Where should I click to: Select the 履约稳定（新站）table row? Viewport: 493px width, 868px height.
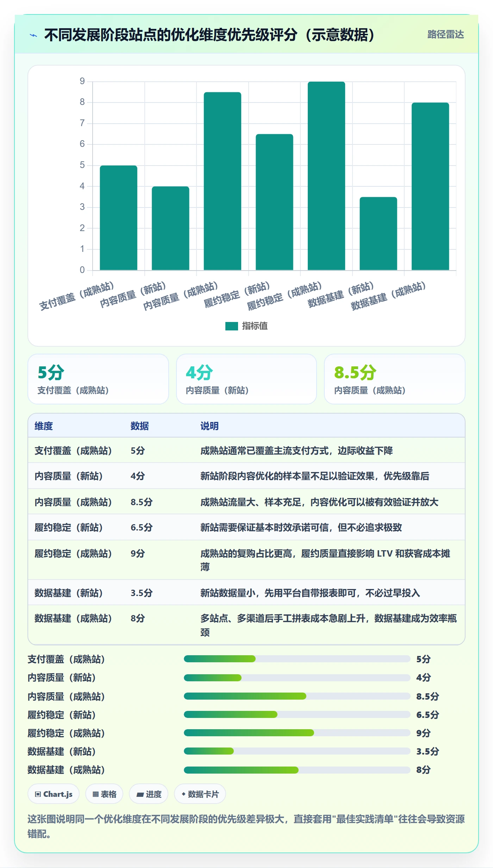tap(246, 527)
